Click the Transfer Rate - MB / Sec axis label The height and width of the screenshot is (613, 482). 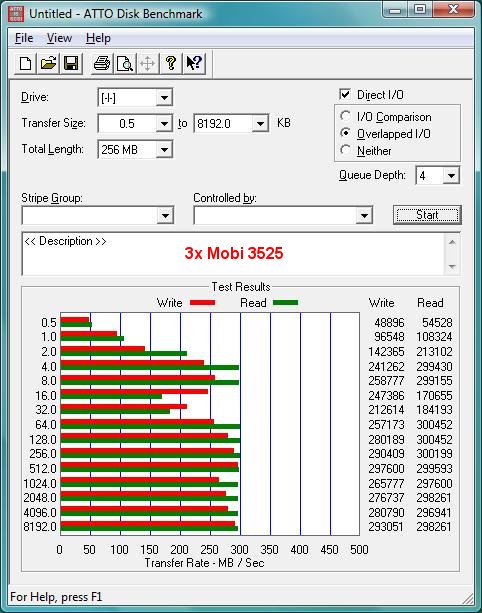pos(204,563)
